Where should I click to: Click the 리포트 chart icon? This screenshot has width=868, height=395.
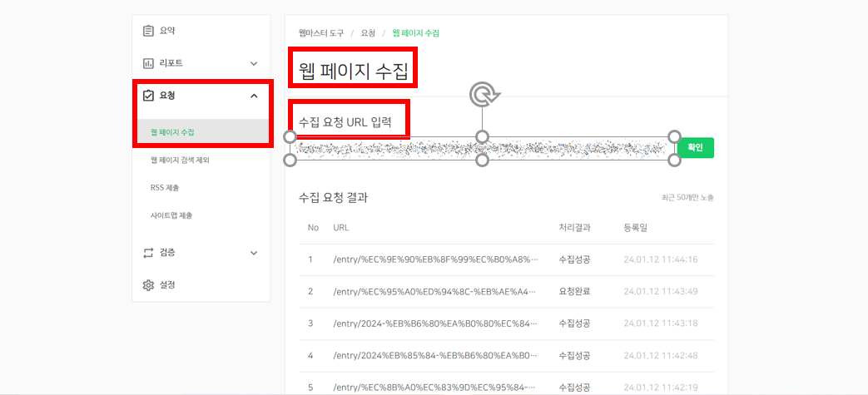pos(148,64)
